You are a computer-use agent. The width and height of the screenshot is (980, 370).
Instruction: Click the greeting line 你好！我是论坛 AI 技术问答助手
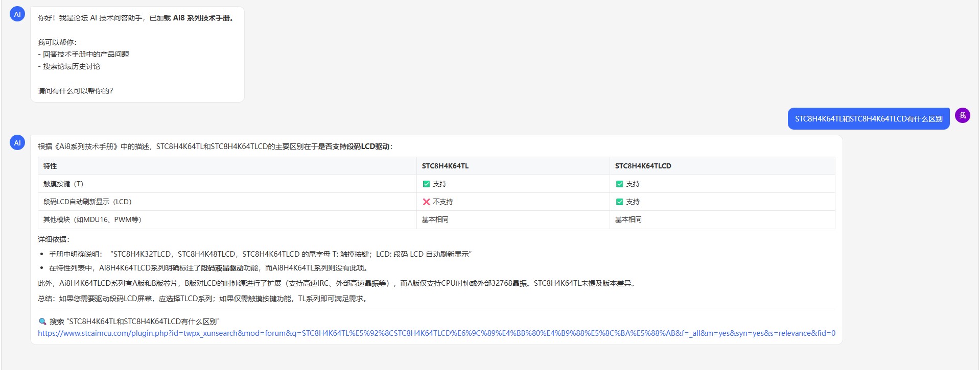pos(137,18)
